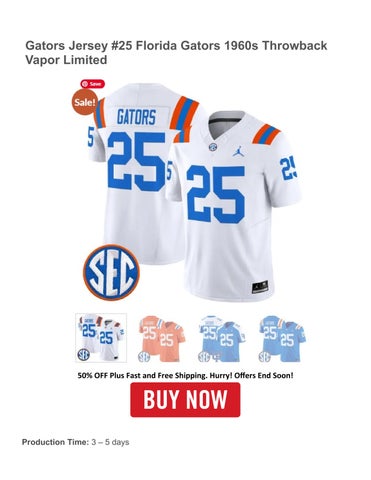The width and height of the screenshot is (371, 480).
Task: Click the red Pinterest Save button
Action: click(93, 84)
